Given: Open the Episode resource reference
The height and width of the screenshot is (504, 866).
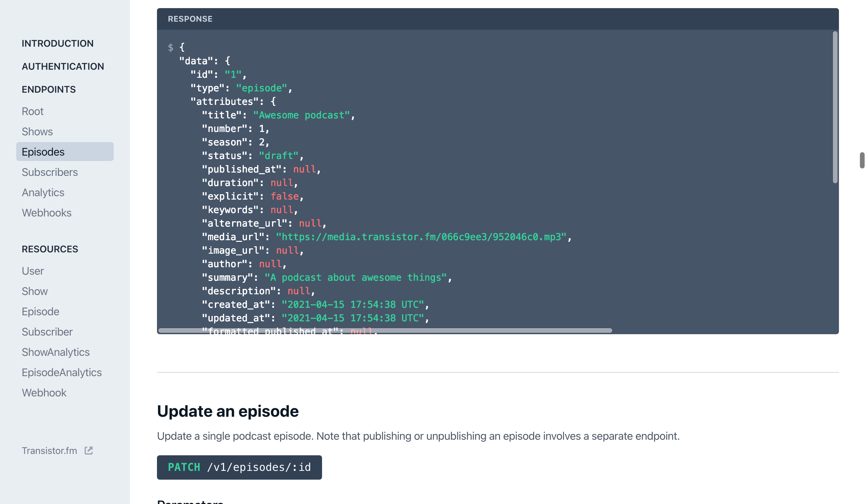Looking at the screenshot, I should (x=41, y=312).
